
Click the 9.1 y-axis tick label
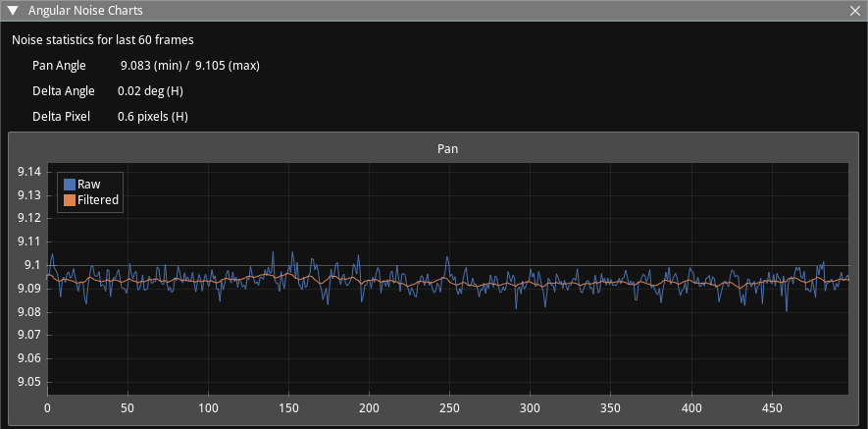tap(32, 265)
